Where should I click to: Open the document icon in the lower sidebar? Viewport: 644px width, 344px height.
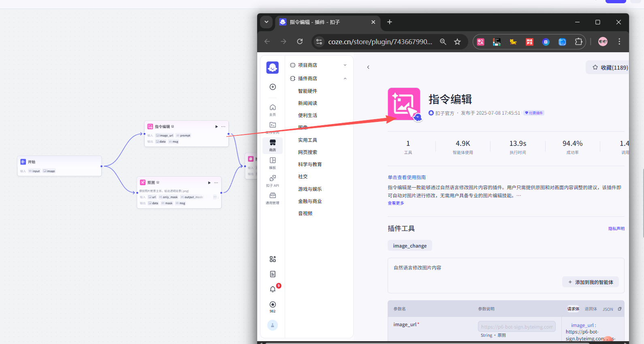click(x=273, y=274)
